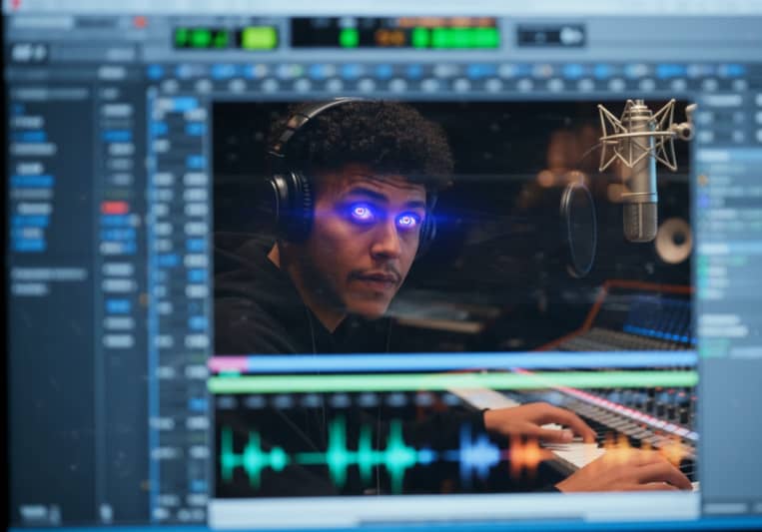Open the video preview of the man wearing headphones

coord(453,227)
